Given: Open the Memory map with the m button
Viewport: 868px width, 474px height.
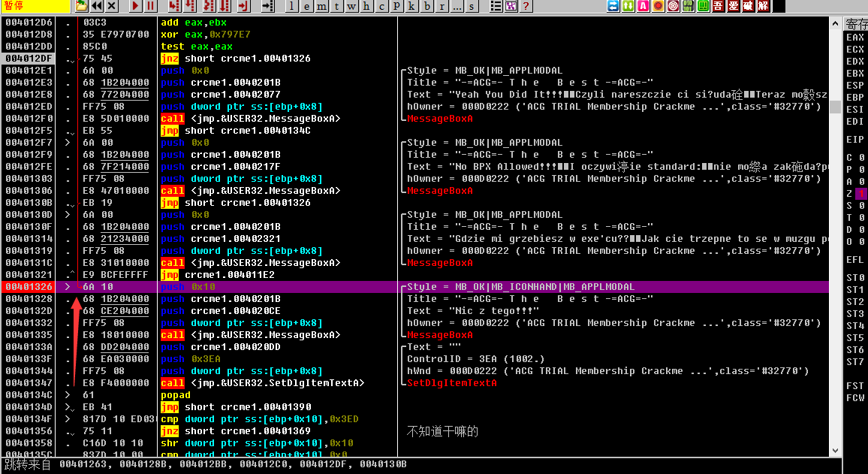Looking at the screenshot, I should tap(321, 7).
